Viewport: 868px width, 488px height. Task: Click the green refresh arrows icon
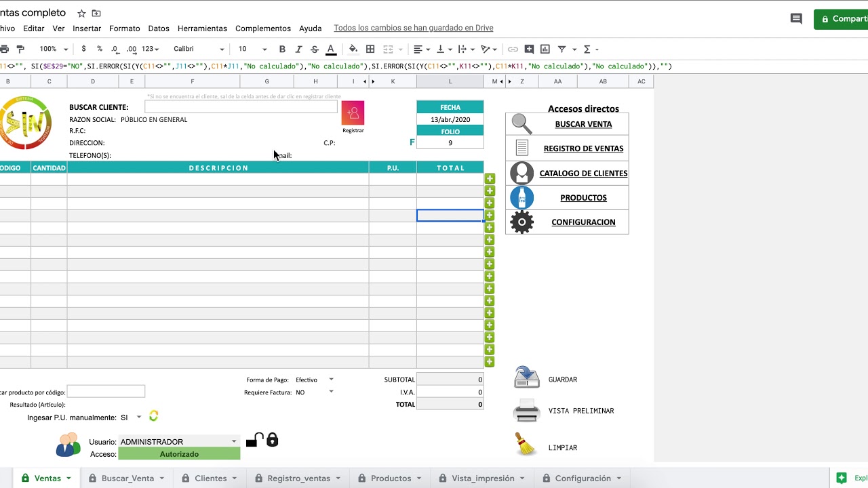click(x=153, y=415)
